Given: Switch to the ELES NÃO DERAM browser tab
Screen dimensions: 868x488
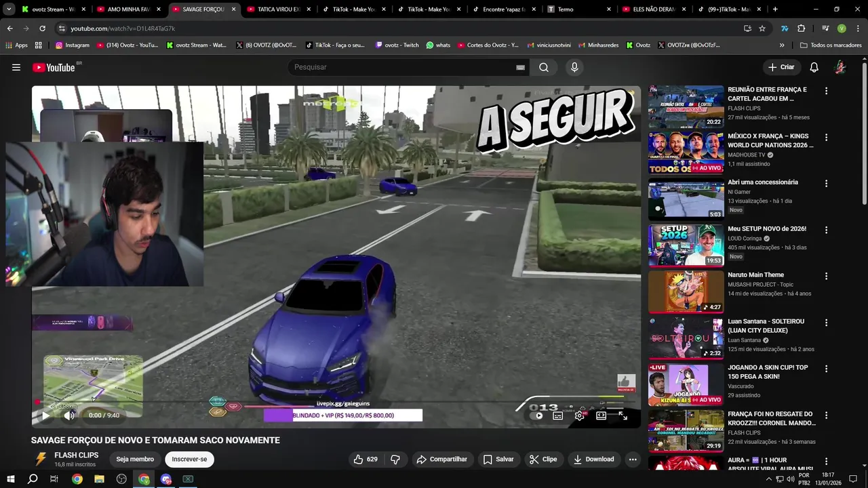Looking at the screenshot, I should [653, 9].
